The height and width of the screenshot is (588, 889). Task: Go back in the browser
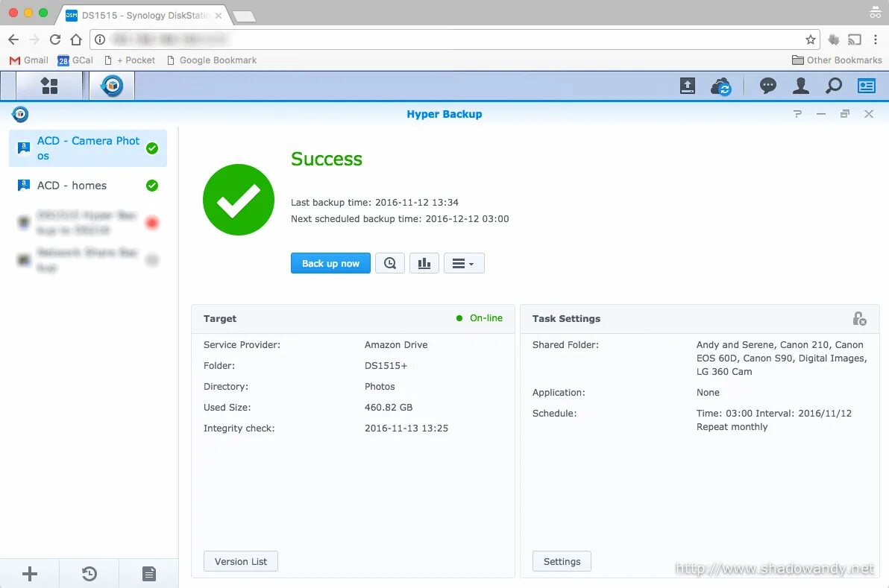pyautogui.click(x=13, y=39)
